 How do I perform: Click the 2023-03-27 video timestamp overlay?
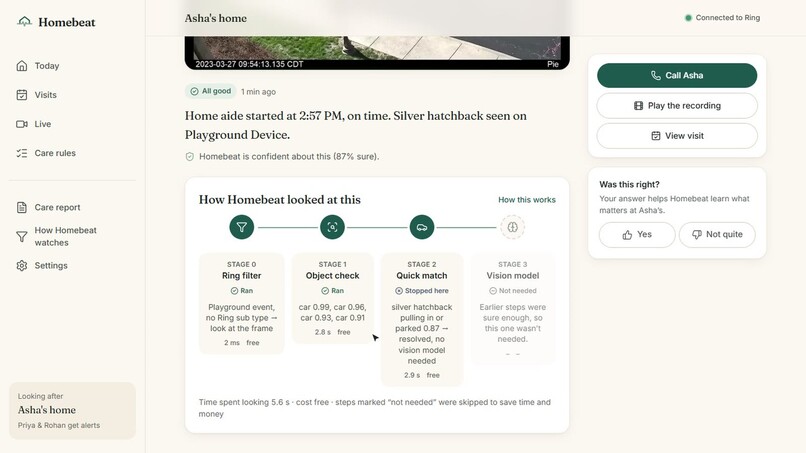pos(249,64)
